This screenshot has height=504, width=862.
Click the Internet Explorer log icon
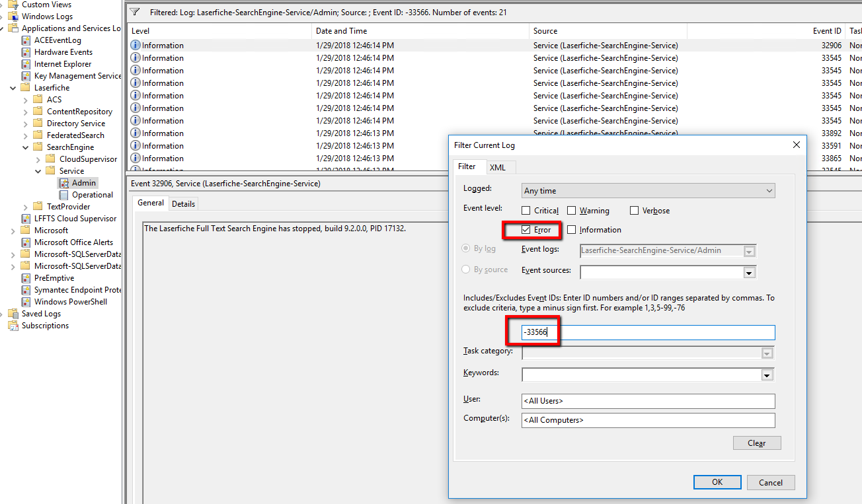26,64
